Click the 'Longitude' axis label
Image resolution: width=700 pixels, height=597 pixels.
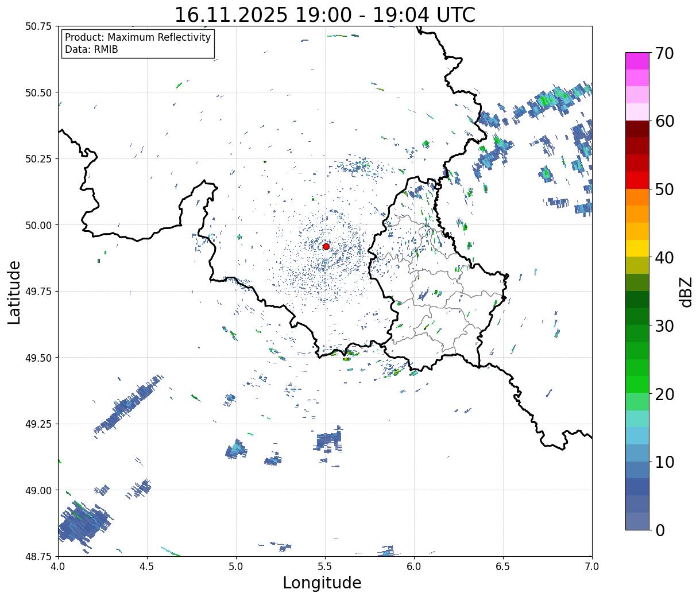tap(322, 583)
